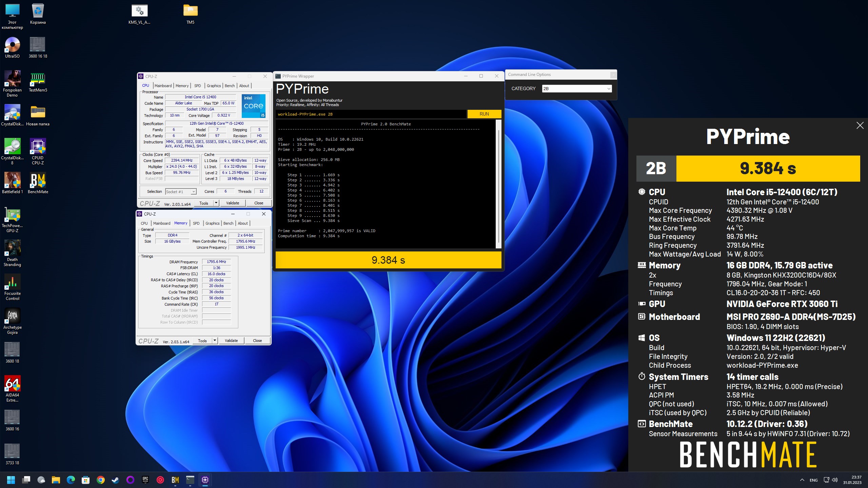Click 'NVIDIA GeForce RTX 3060 Ti' in BenchMate panel

782,304
